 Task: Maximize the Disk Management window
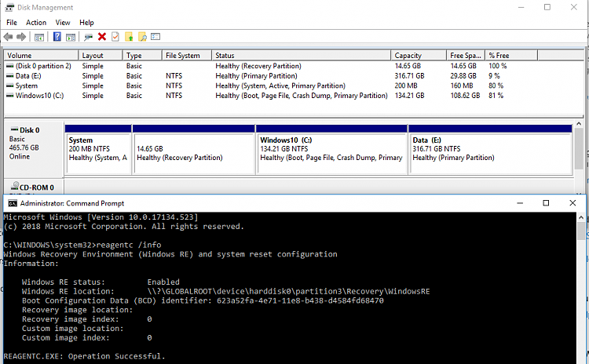547,7
